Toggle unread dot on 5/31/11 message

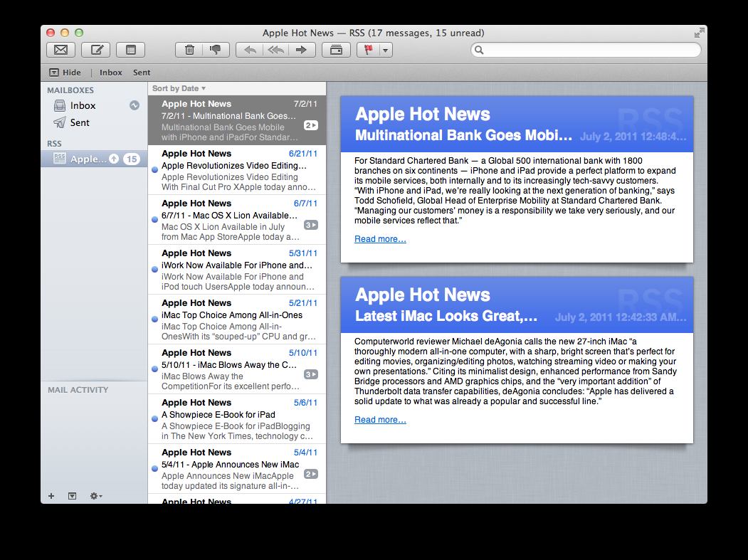click(x=154, y=270)
